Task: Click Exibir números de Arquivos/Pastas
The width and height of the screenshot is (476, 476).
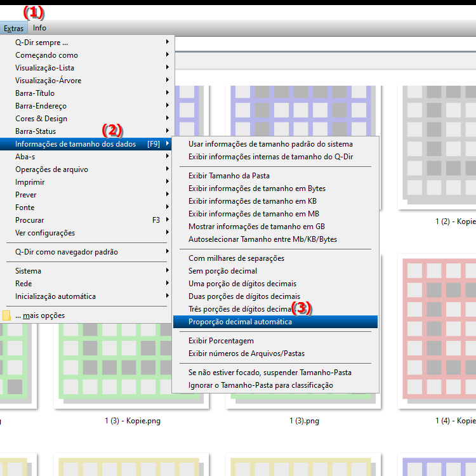Action: coord(246,354)
